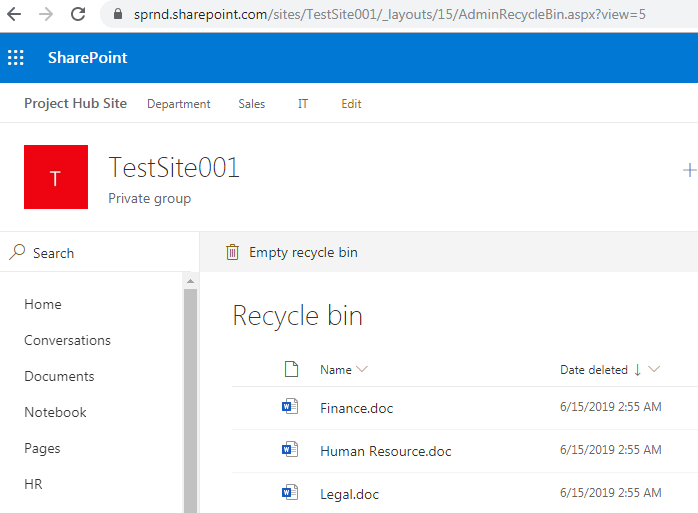Viewport: 698px width, 513px height.
Task: Reload the page with the refresh icon
Action: click(78, 14)
